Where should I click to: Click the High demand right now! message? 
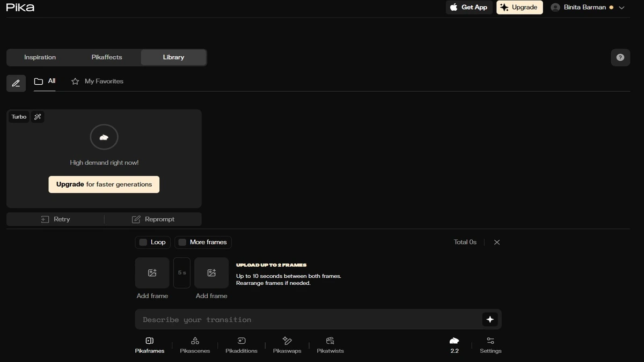pos(104,162)
